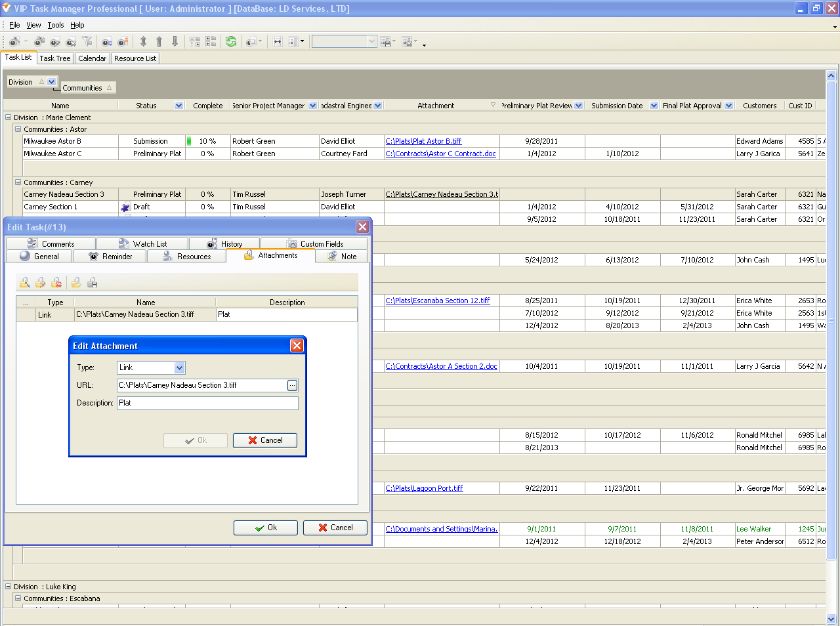Switch to the Calendar tab
This screenshot has width=840, height=626.
[x=92, y=58]
